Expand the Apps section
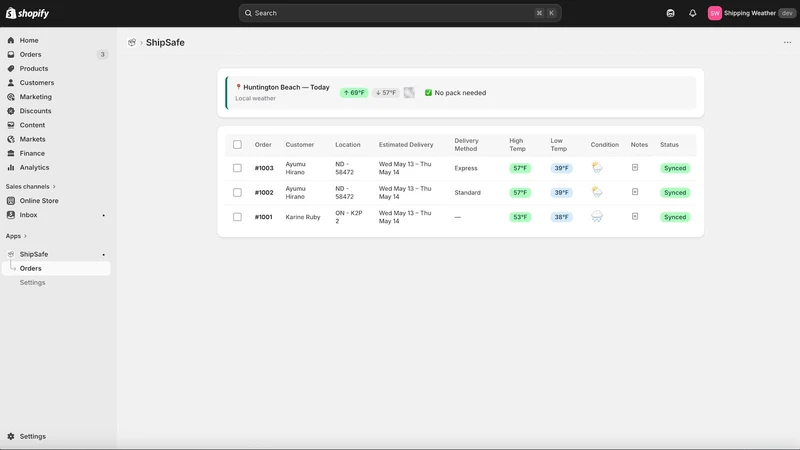Screen dimensions: 800x450 (x=16, y=236)
